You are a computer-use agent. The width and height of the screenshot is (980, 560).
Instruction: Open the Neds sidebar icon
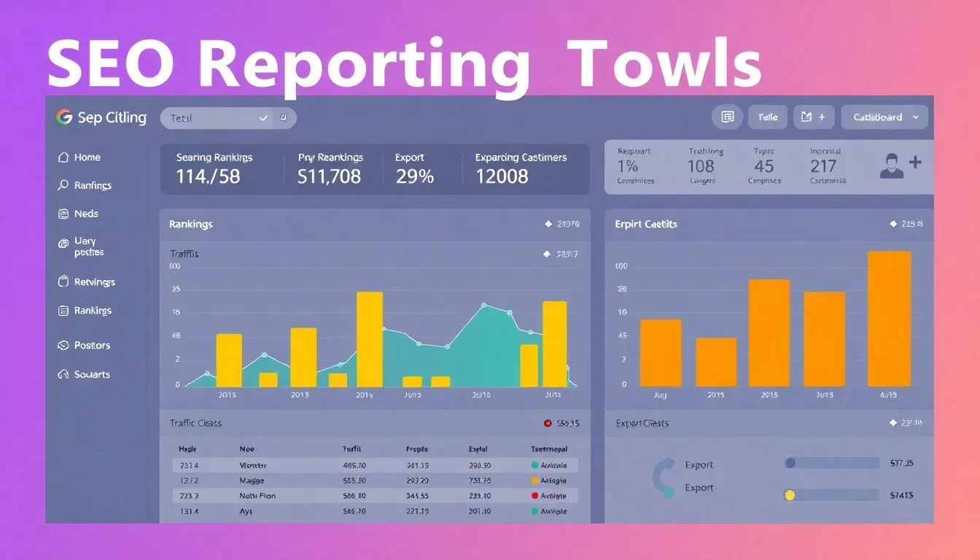(64, 213)
